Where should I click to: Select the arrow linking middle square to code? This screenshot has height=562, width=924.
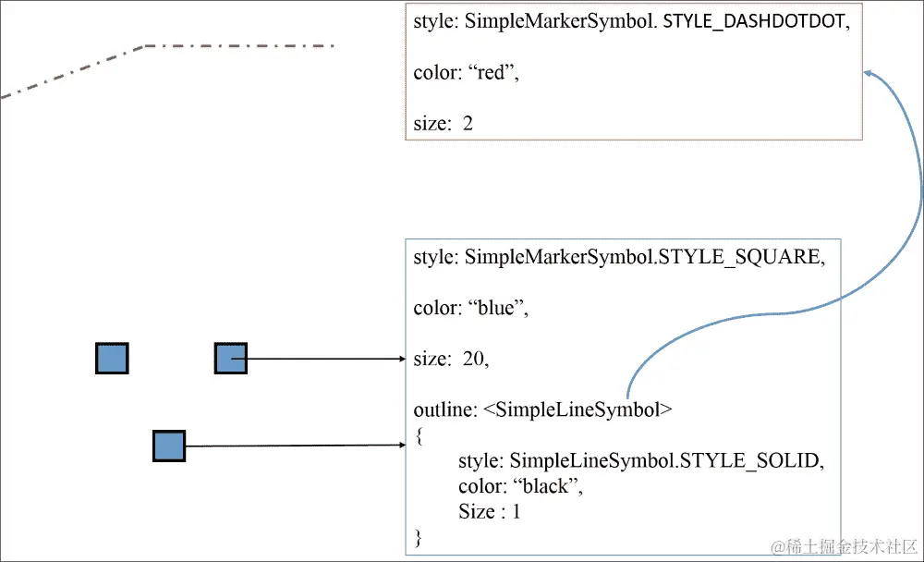pyautogui.click(x=323, y=358)
